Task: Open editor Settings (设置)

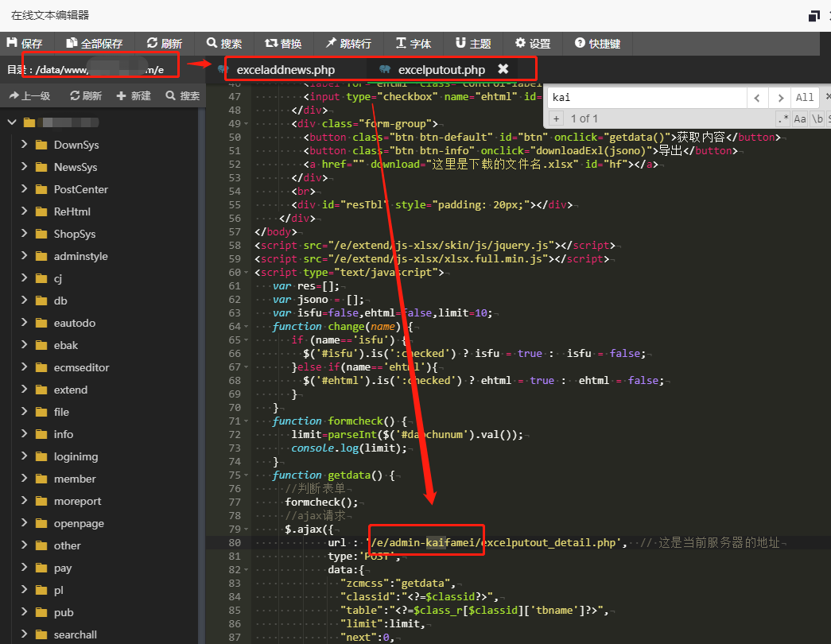Action: point(533,44)
